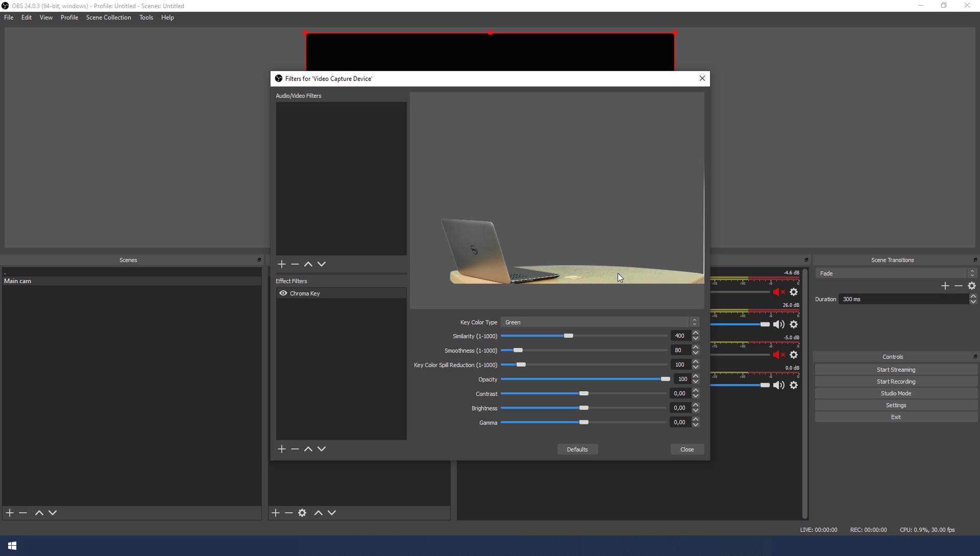This screenshot has height=556, width=980.
Task: Add a new scene with plus icon
Action: click(10, 513)
